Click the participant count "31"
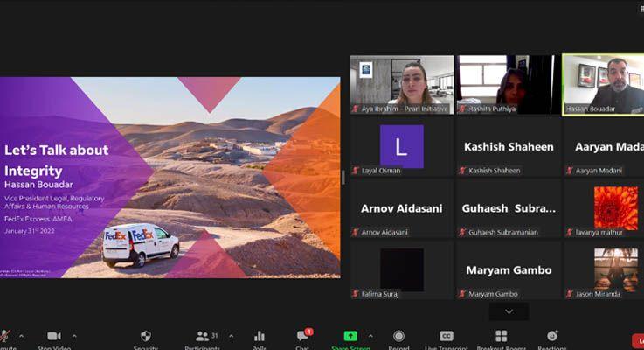 [x=214, y=336]
